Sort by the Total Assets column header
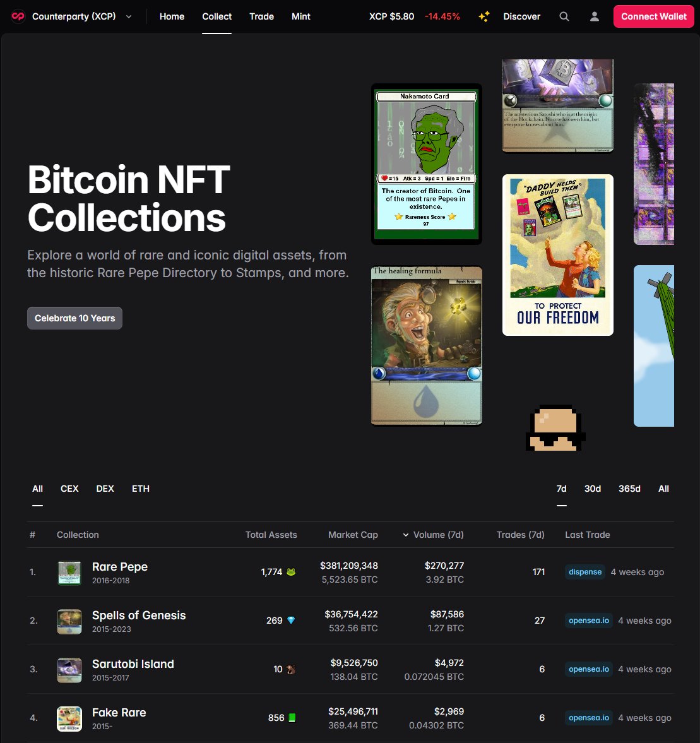Screen dimensions: 700x743 pyautogui.click(x=271, y=535)
